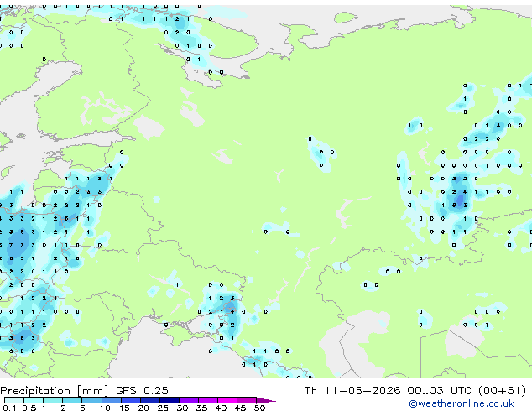Click the '25' legend scale label
532x411 pixels.
point(163,408)
